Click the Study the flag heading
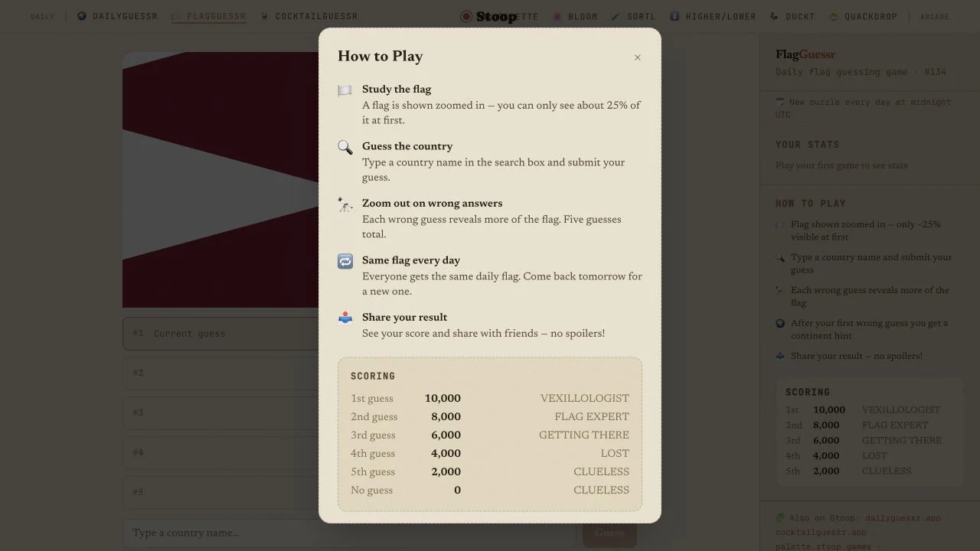980x551 pixels. [397, 90]
